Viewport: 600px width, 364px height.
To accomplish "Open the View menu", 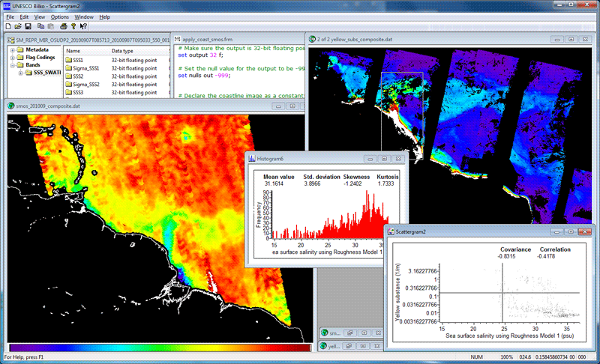I will pos(40,16).
